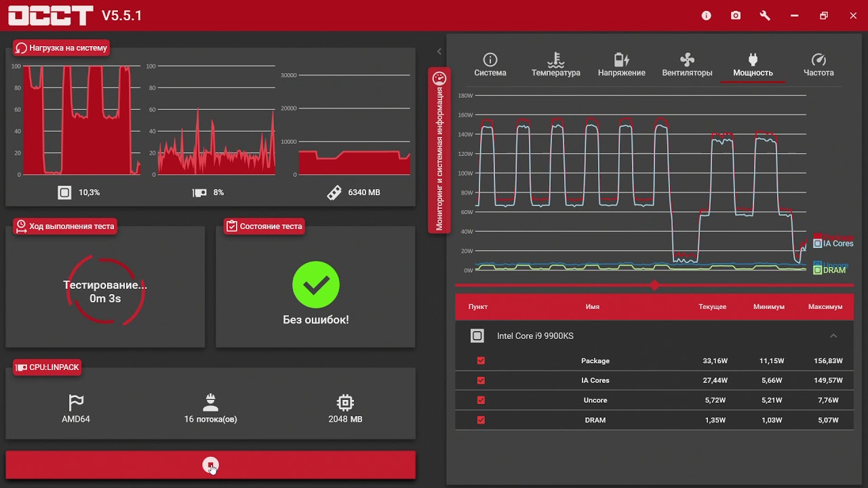This screenshot has height=488, width=868.
Task: Click the memory chip icon above 2048 MB
Action: tap(345, 402)
